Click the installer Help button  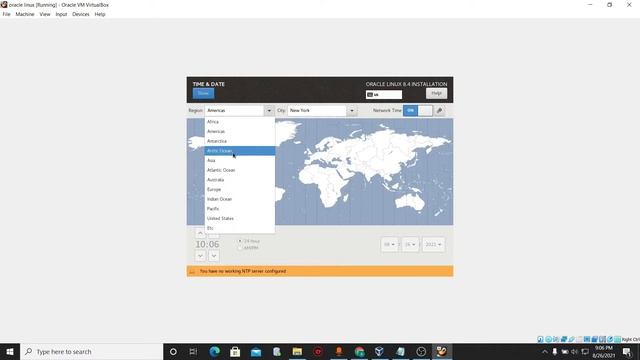point(436,93)
